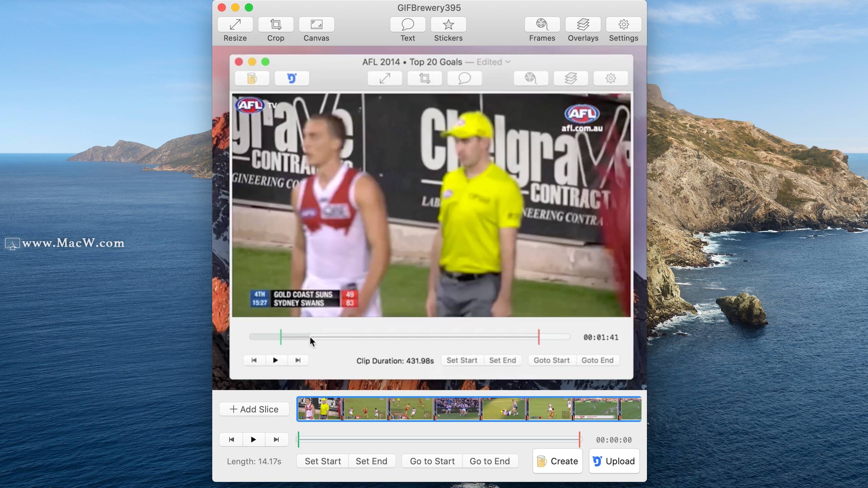Image resolution: width=868 pixels, height=488 pixels.
Task: Select the crowd scene thumbnail in the filmstrip
Action: 458,409
